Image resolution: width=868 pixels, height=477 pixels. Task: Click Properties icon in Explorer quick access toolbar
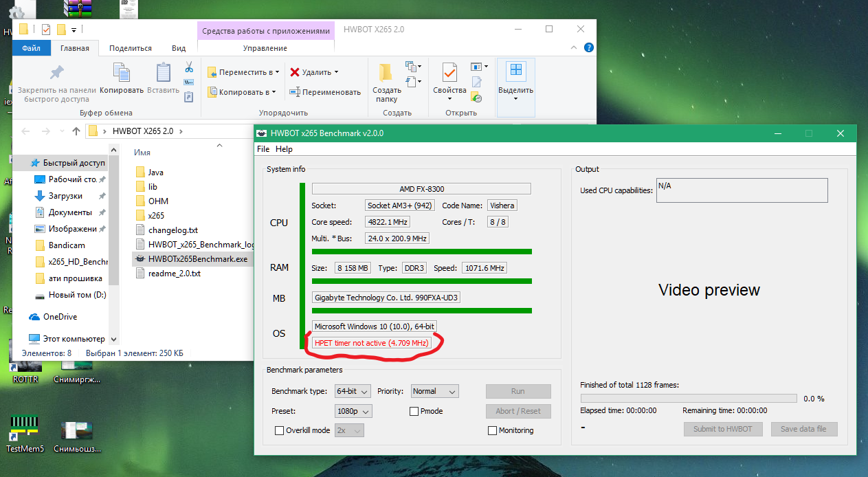coord(46,30)
